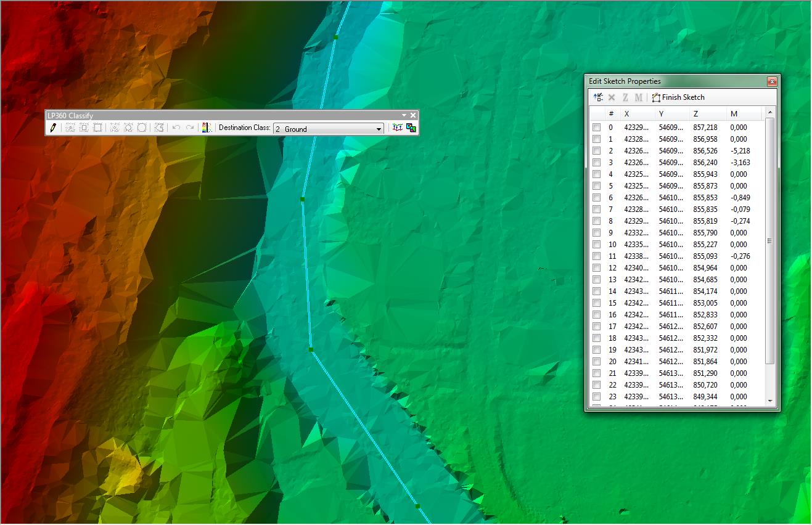
Task: Select Z value 854,964
Action: pyautogui.click(x=705, y=268)
